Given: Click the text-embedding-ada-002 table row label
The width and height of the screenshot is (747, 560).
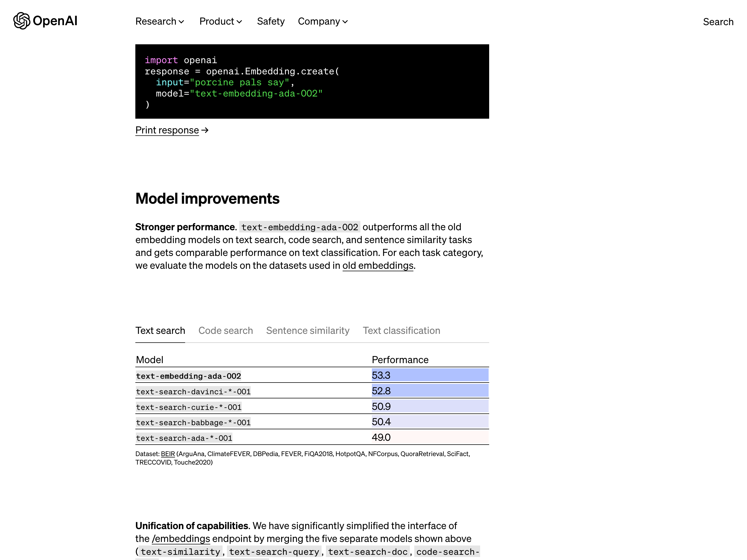Looking at the screenshot, I should pos(188,376).
